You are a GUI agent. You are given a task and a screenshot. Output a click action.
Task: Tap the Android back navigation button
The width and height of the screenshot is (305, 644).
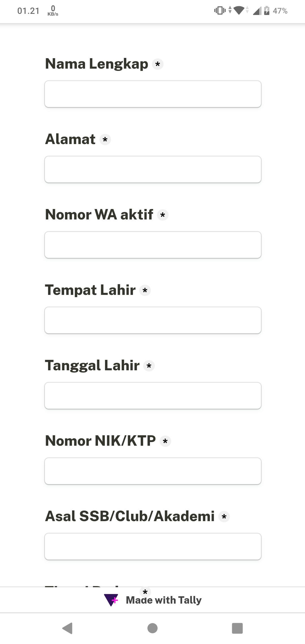[67, 628]
